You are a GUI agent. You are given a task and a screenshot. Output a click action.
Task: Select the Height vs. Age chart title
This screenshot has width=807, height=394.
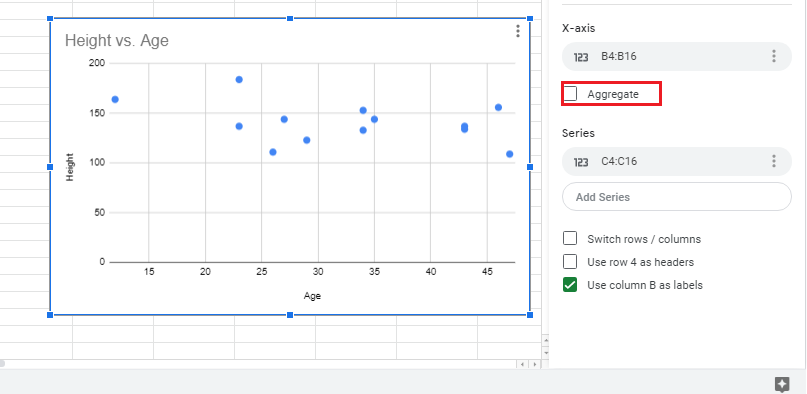[x=117, y=41]
